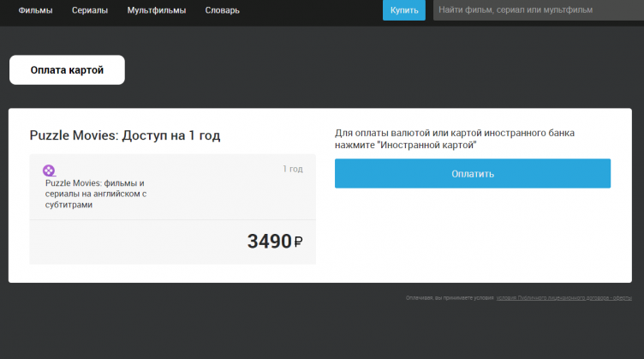Screen dimensions: 644x359
Task: Go to the Сериалы section
Action: (89, 10)
